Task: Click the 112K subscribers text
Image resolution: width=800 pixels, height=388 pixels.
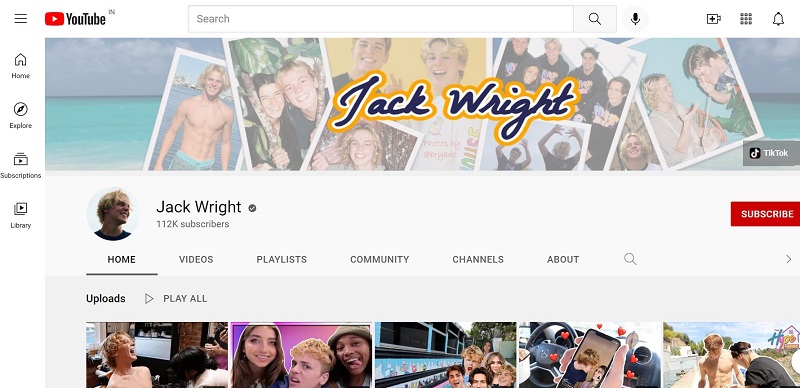Action: tap(193, 224)
